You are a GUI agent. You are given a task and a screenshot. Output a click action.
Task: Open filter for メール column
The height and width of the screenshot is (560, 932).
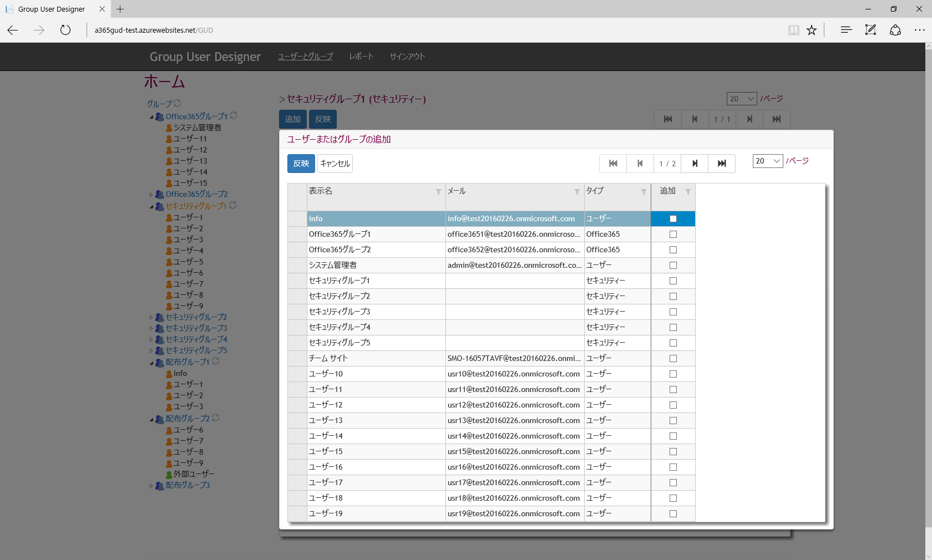[577, 192]
